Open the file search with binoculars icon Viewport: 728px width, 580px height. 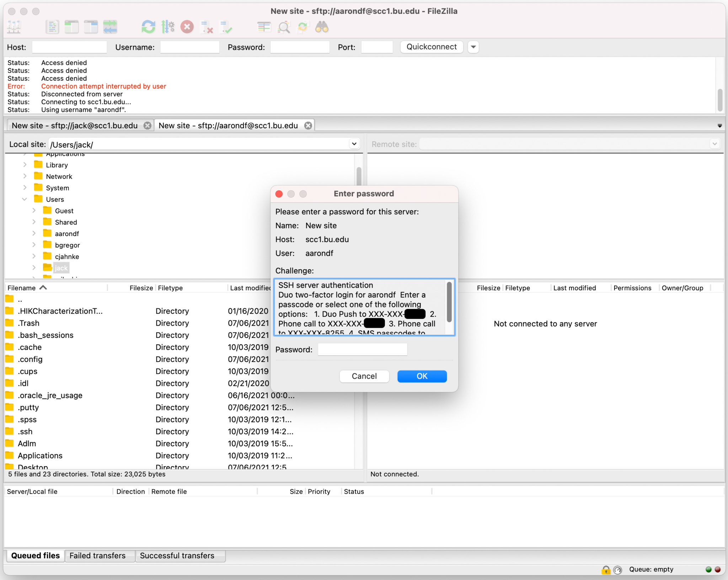(x=322, y=27)
